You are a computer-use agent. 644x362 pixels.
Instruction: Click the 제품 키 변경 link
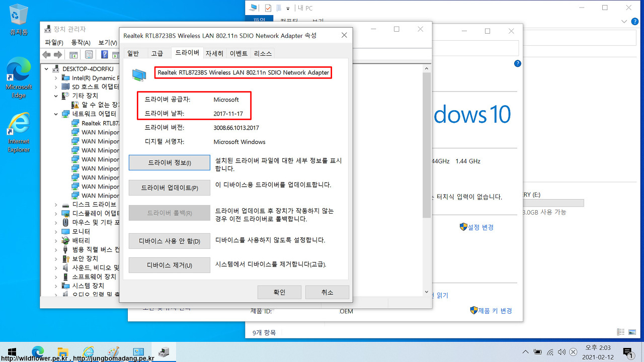coord(495,311)
